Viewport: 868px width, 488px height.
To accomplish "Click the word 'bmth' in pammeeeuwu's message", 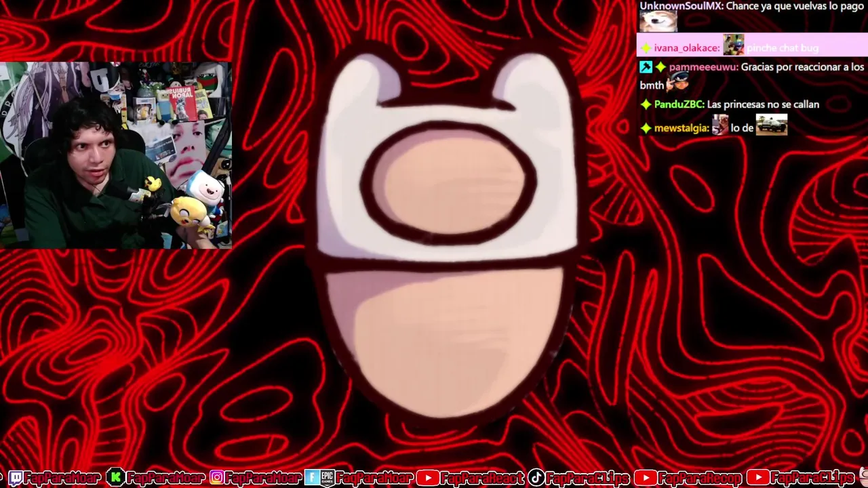I will [x=652, y=86].
